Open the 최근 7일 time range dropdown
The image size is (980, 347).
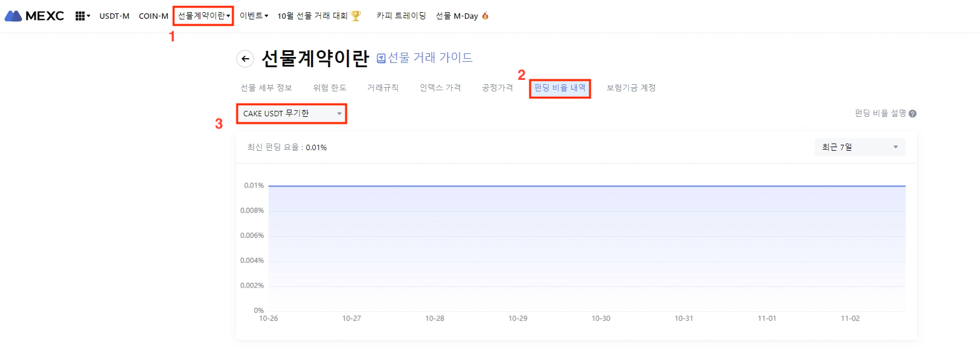point(860,147)
